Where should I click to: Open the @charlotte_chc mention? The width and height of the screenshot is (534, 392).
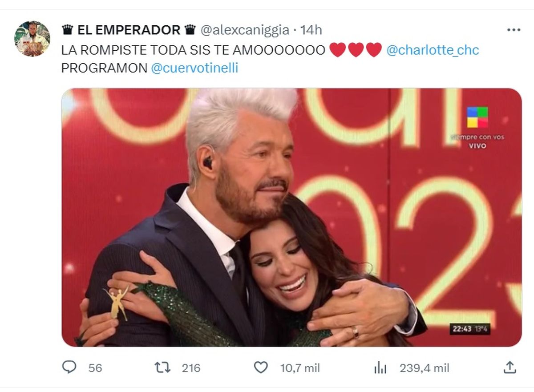433,50
